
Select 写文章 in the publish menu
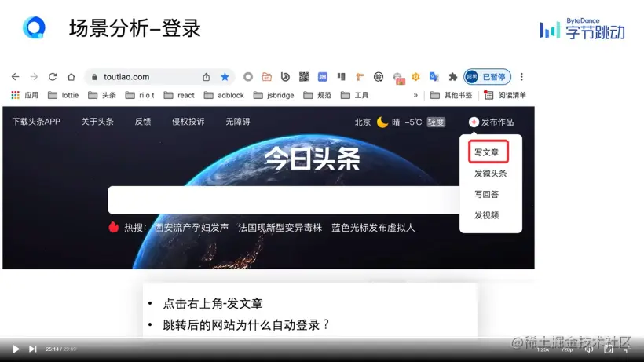coord(488,152)
